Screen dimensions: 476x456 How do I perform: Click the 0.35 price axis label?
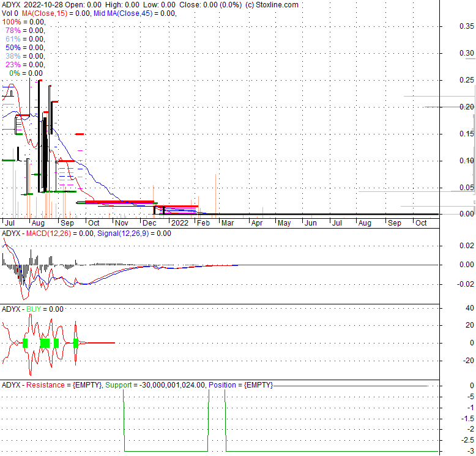pos(467,26)
